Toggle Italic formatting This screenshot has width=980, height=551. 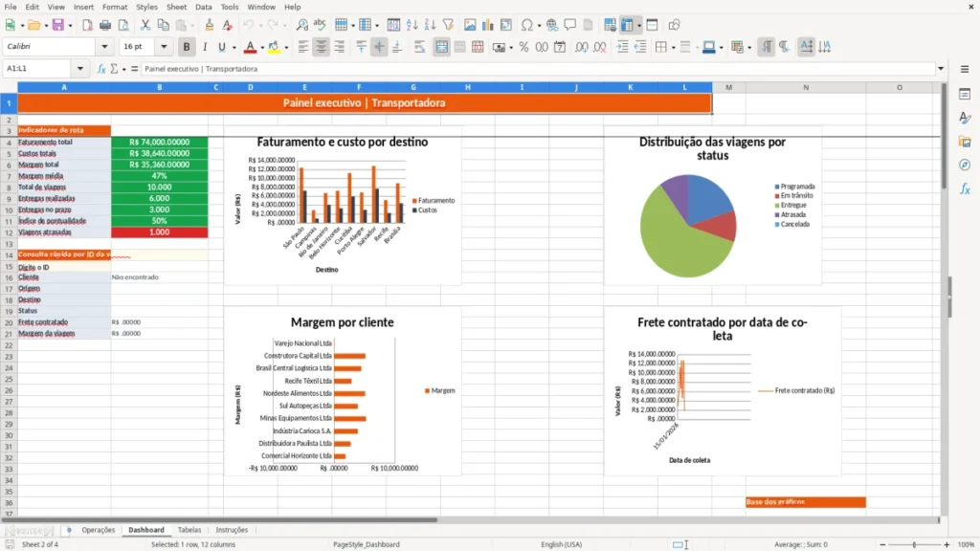click(205, 47)
